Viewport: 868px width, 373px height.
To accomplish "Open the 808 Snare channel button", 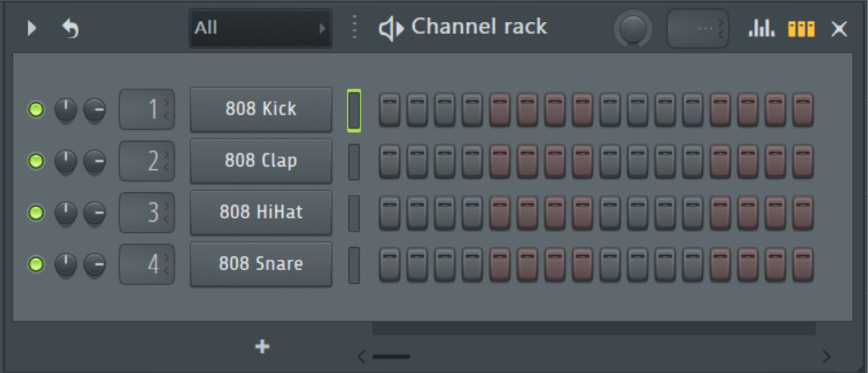I will pyautogui.click(x=261, y=264).
